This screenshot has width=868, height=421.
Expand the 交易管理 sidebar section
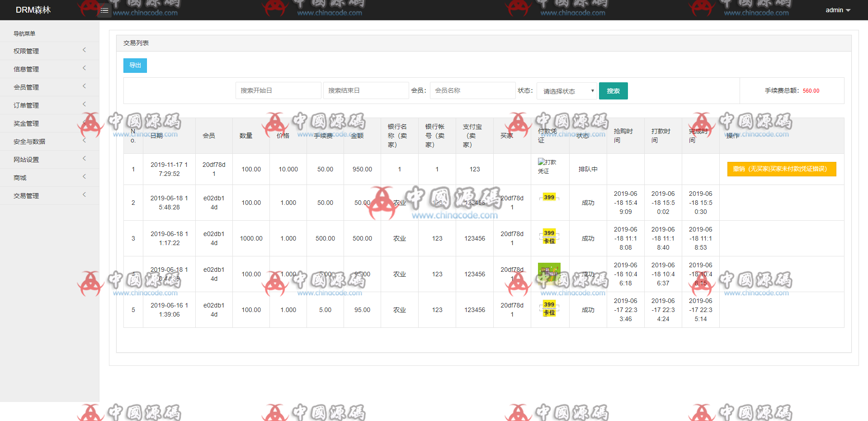point(50,195)
